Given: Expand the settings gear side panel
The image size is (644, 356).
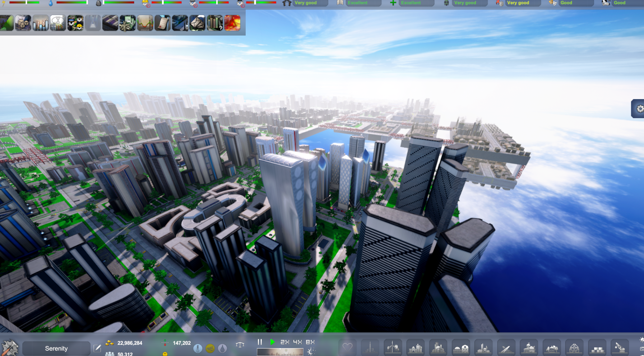Looking at the screenshot, I should tap(639, 108).
